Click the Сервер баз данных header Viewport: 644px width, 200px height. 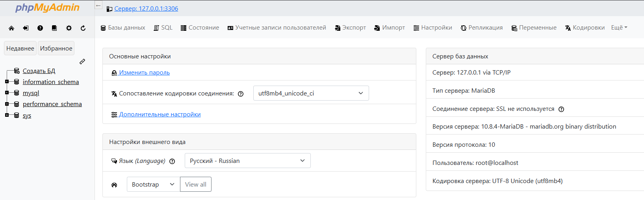click(535, 56)
